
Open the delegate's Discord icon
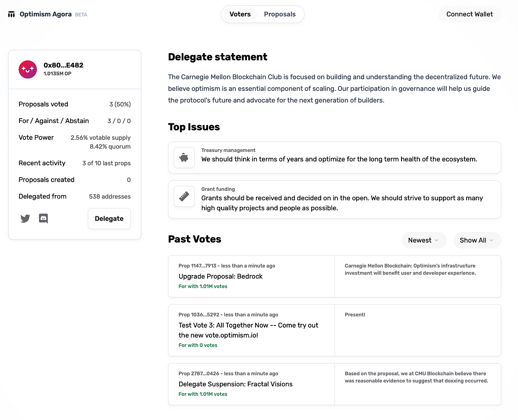click(x=43, y=218)
